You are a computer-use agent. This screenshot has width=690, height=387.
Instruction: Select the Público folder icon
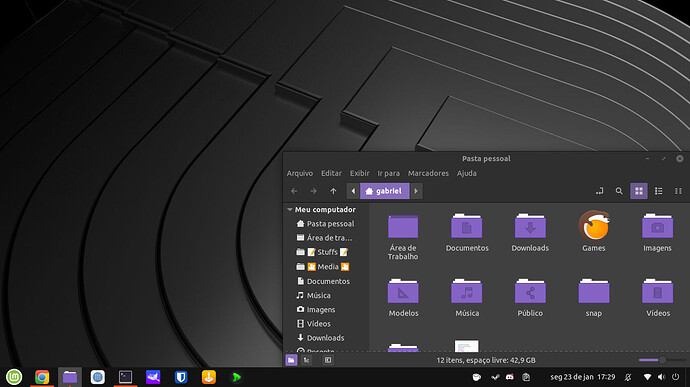point(530,291)
